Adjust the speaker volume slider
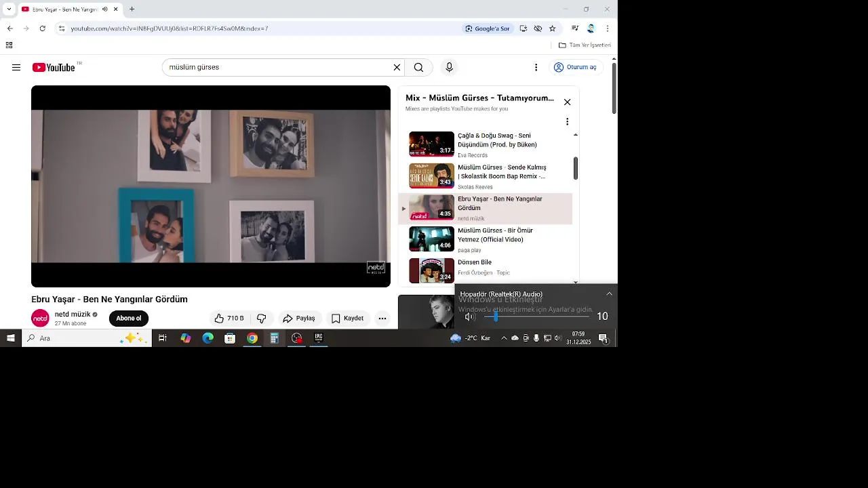Viewport: 868px width, 488px height. coord(537,317)
